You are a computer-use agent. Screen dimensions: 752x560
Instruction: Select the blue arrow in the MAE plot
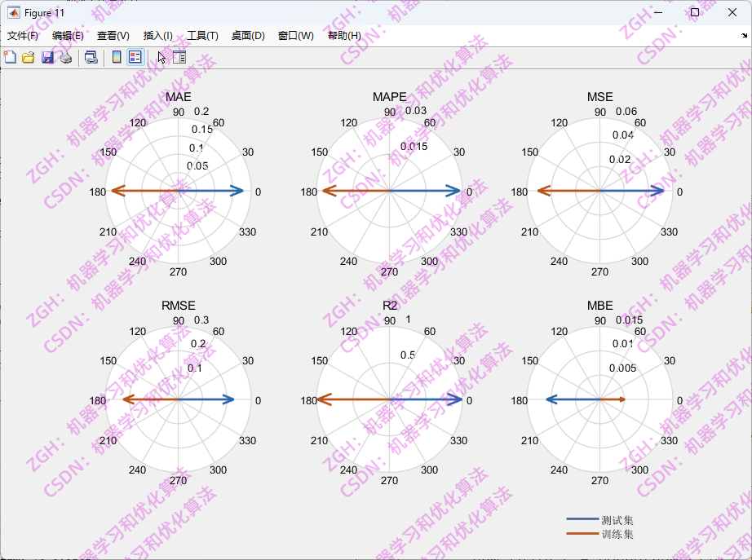coord(211,191)
